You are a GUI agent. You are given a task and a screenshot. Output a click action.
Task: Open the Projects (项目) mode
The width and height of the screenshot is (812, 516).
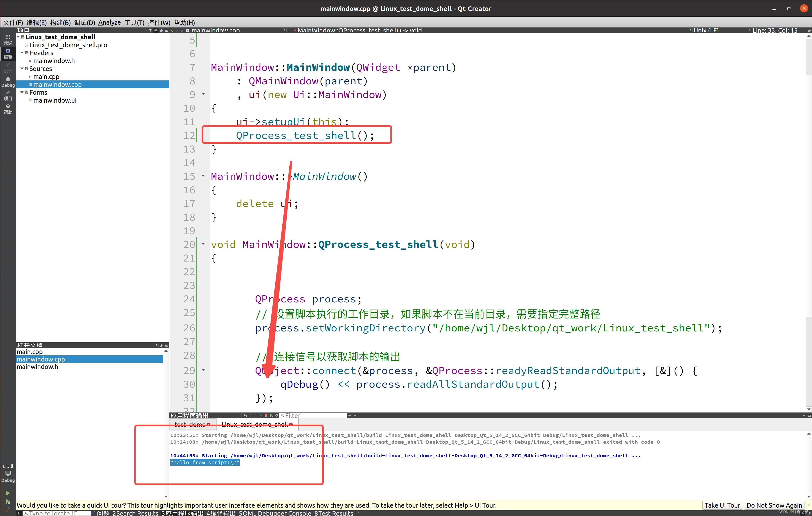point(8,96)
